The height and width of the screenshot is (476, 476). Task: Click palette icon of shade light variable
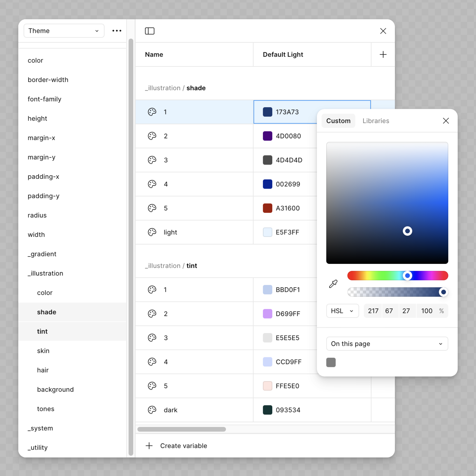(152, 232)
